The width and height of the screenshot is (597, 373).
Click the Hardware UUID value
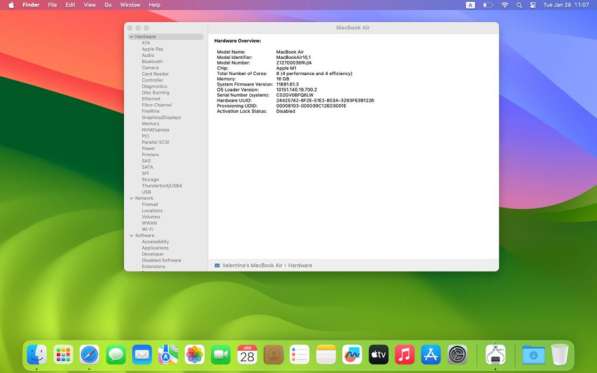325,100
